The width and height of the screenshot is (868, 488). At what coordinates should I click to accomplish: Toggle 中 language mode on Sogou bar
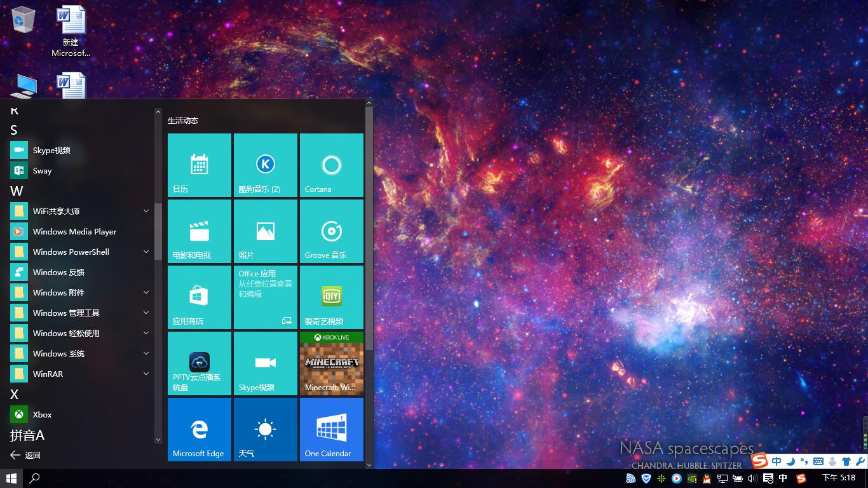(776, 461)
